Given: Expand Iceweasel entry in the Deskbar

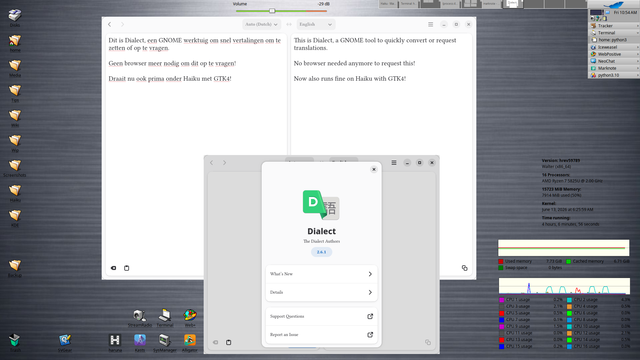Looking at the screenshot, I should tap(614, 47).
